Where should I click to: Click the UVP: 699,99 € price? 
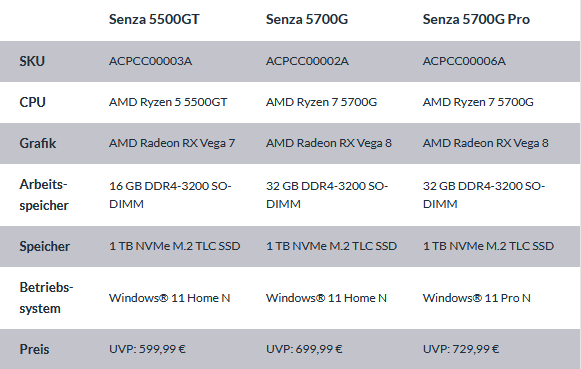(x=304, y=349)
